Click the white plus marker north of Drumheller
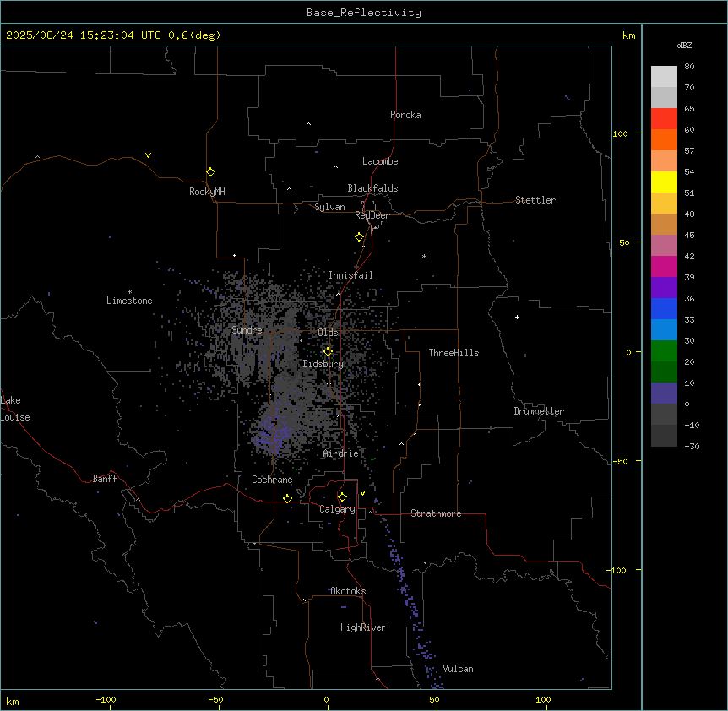The width and height of the screenshot is (728, 711). click(517, 317)
